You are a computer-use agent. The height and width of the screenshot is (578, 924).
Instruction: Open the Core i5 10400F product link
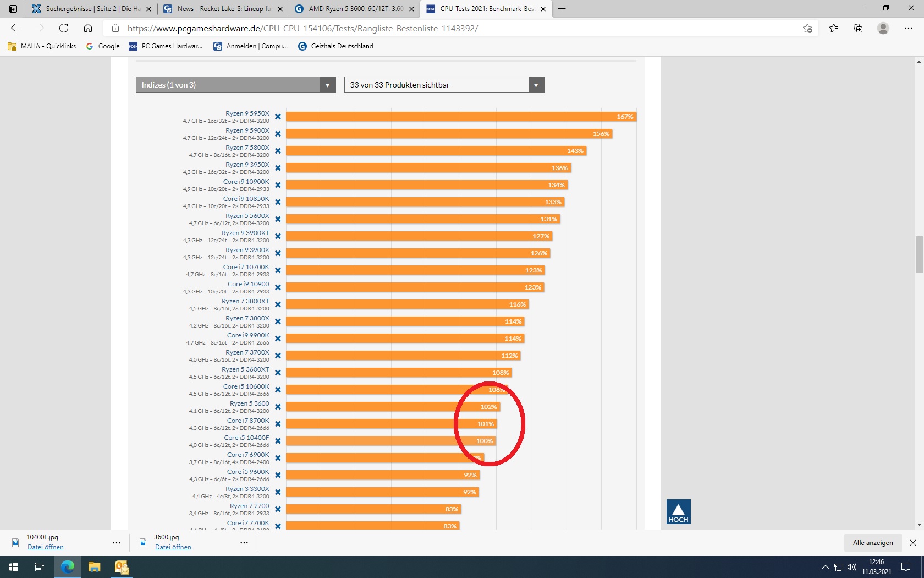tap(246, 438)
